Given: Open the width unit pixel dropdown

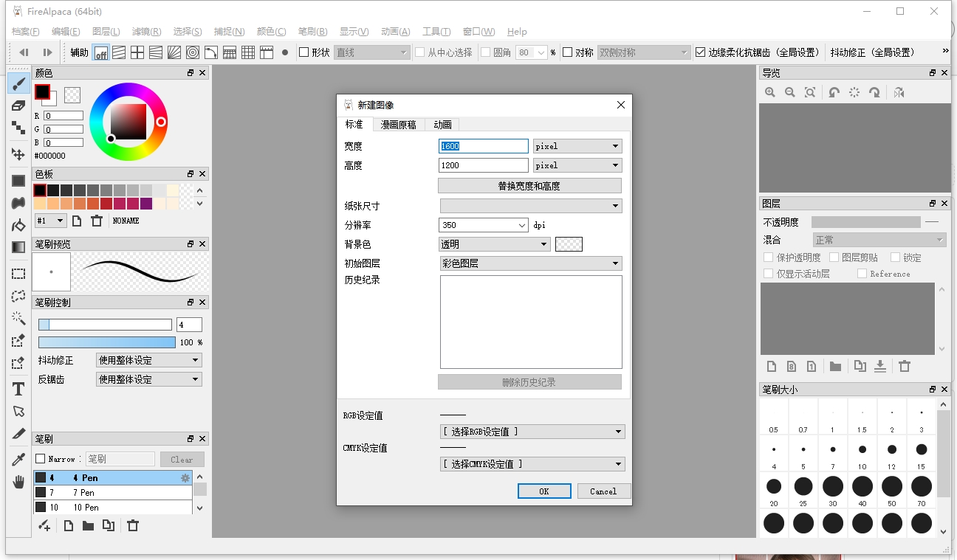Looking at the screenshot, I should (x=577, y=146).
